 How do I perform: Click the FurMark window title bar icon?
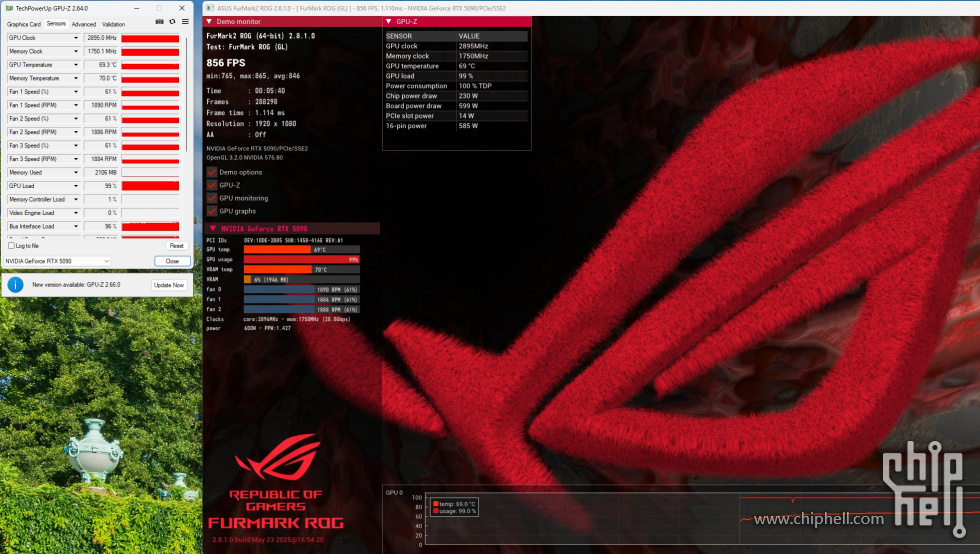pyautogui.click(x=211, y=8)
